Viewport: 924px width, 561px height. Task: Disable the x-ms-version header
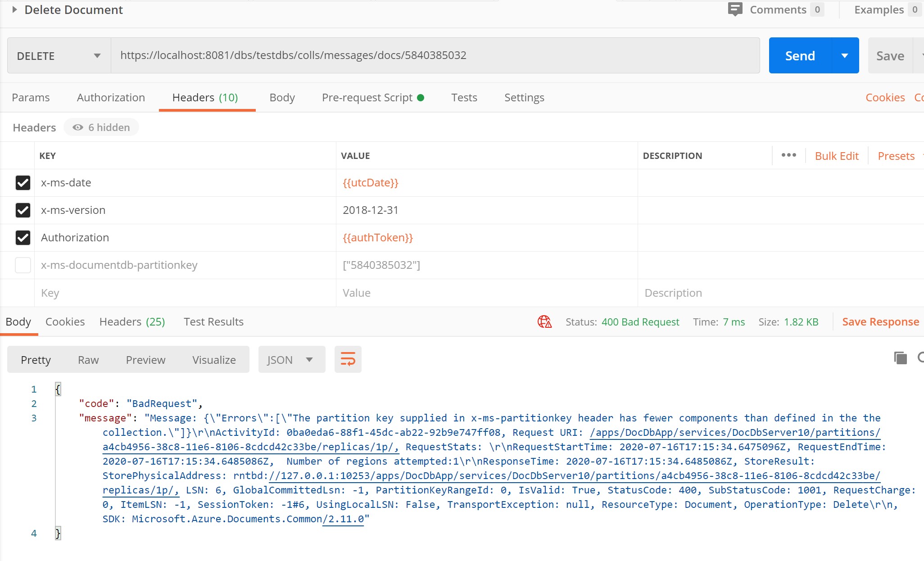point(23,210)
